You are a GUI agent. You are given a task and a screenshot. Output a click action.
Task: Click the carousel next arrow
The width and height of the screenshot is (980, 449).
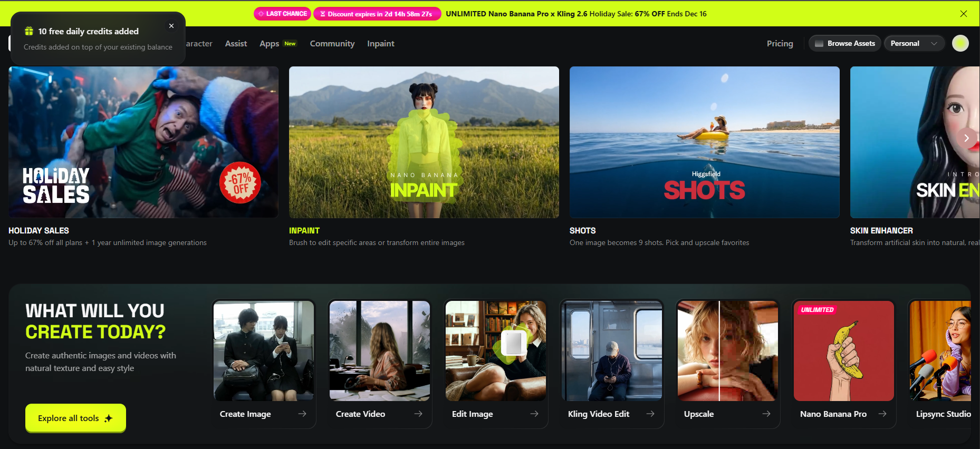966,138
